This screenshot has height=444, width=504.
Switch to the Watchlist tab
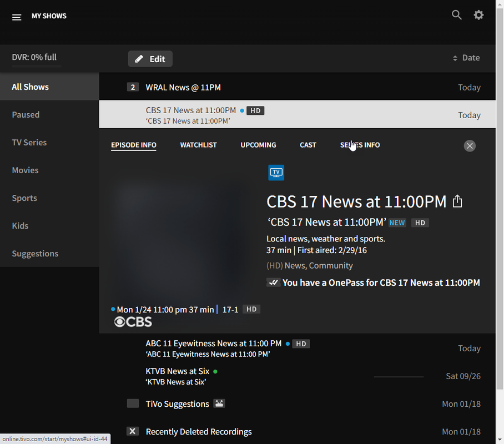198,145
